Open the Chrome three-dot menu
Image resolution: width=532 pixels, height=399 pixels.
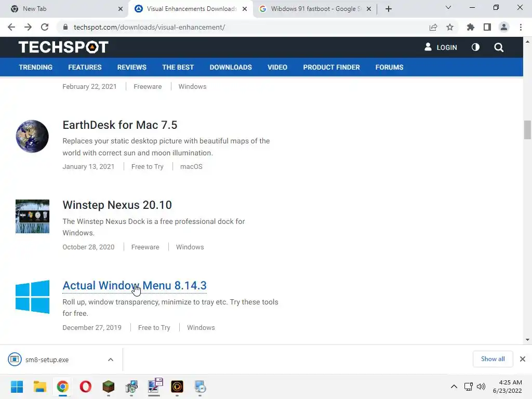[x=521, y=27]
